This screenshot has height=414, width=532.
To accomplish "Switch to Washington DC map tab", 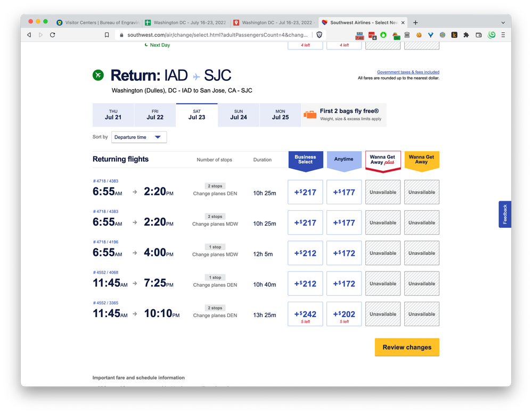I will coord(274,23).
